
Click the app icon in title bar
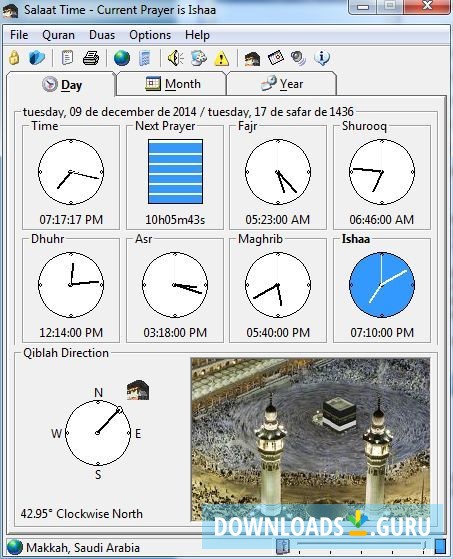10,10
